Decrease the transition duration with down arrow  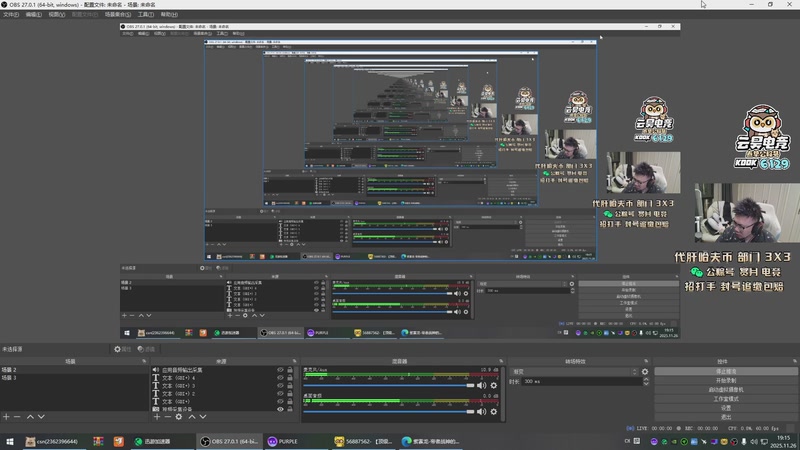[x=645, y=383]
